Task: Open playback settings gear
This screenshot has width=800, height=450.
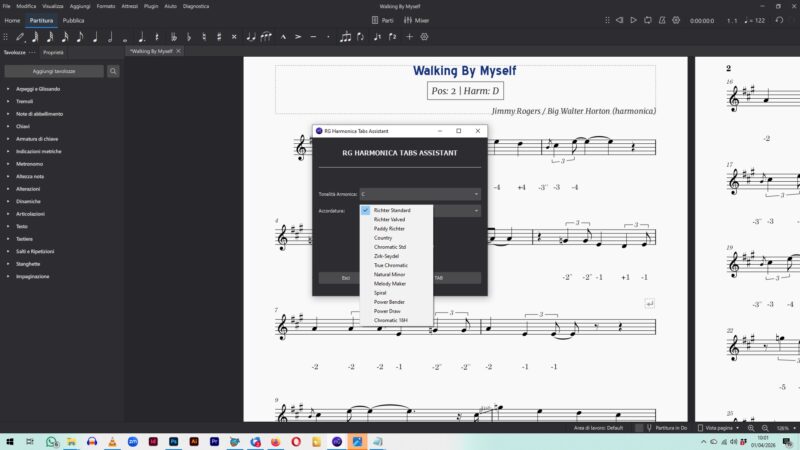Action: click(676, 20)
